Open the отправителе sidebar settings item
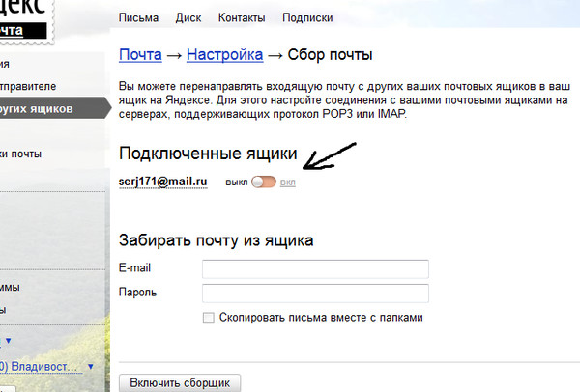580x392 pixels. click(x=28, y=87)
